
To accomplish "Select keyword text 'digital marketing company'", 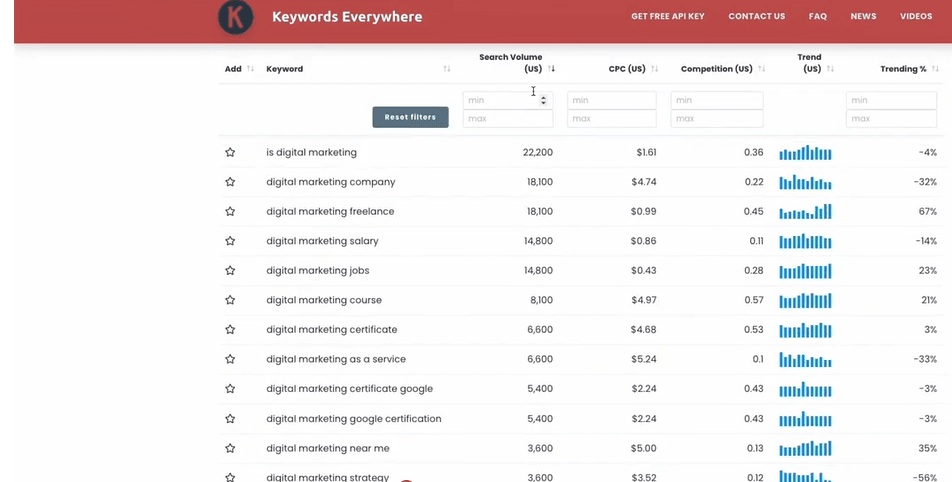I will pyautogui.click(x=330, y=182).
